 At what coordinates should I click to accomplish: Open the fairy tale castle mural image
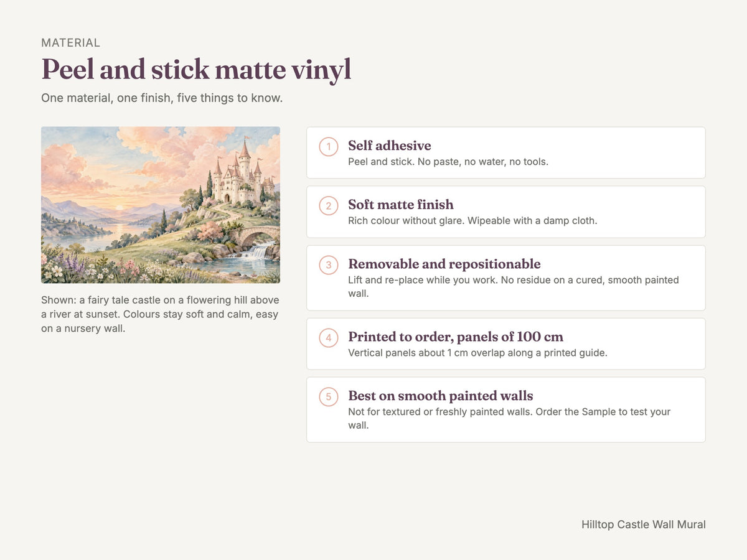click(x=161, y=205)
